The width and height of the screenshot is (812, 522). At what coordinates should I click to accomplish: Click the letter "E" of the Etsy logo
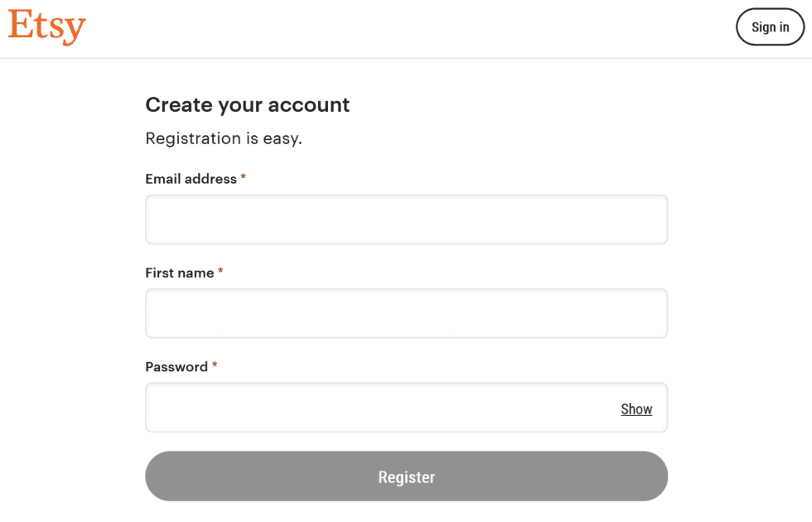[x=20, y=26]
